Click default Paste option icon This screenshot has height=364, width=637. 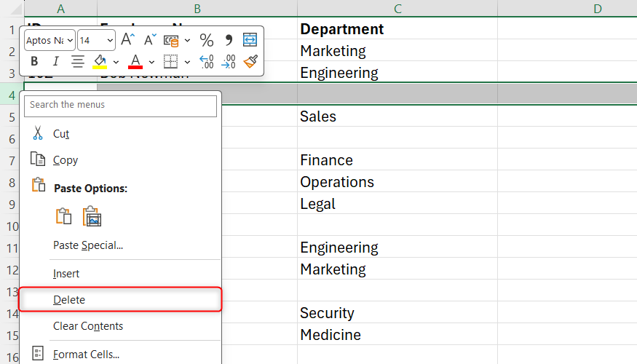[64, 216]
